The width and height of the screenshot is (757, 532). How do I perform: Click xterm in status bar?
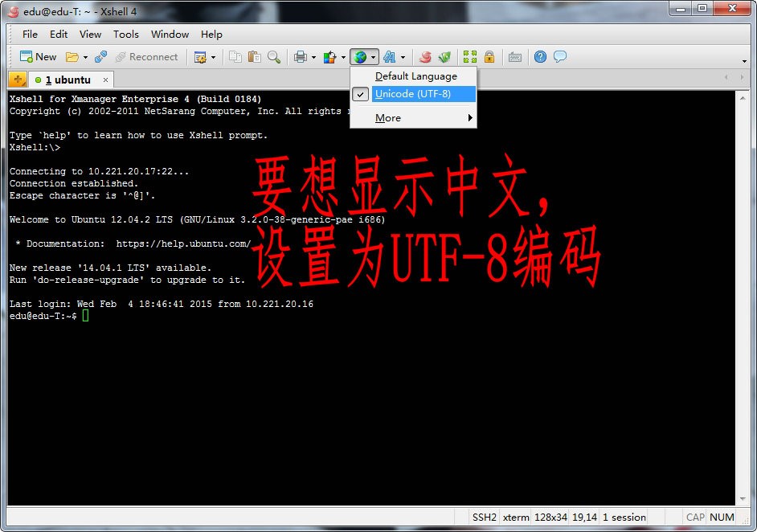pyautogui.click(x=516, y=517)
